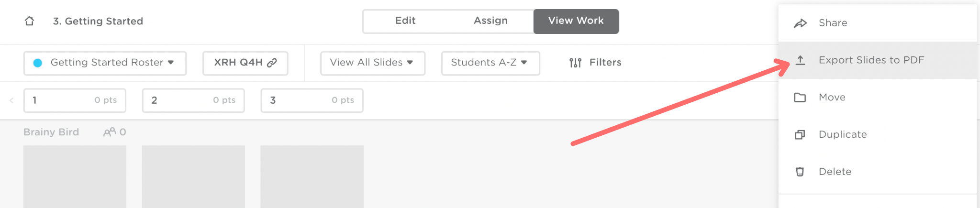
Task: Open Filters slider icon
Action: (575, 63)
